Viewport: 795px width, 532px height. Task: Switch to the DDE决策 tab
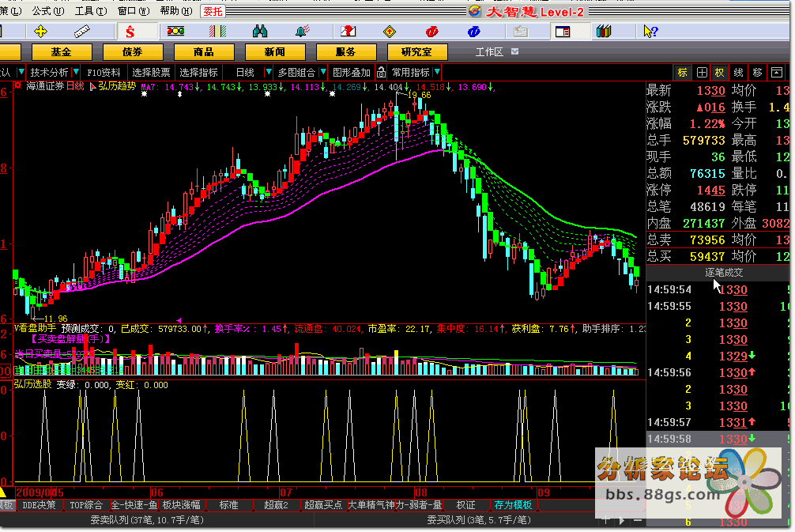[x=39, y=505]
